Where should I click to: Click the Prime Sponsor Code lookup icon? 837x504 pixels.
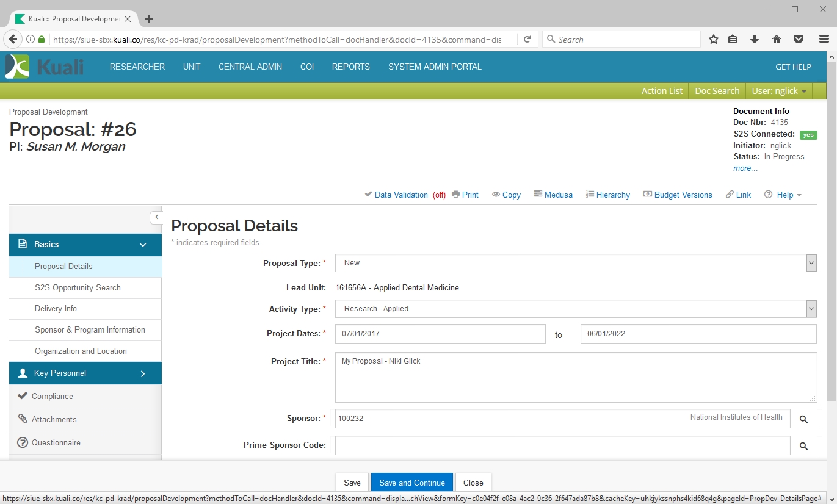point(803,446)
